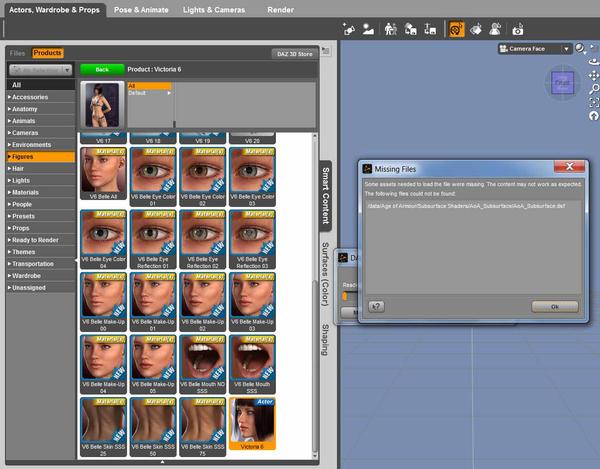Click OK in Missing Files dialog
Viewport: 600px width, 469px height.
coord(555,306)
